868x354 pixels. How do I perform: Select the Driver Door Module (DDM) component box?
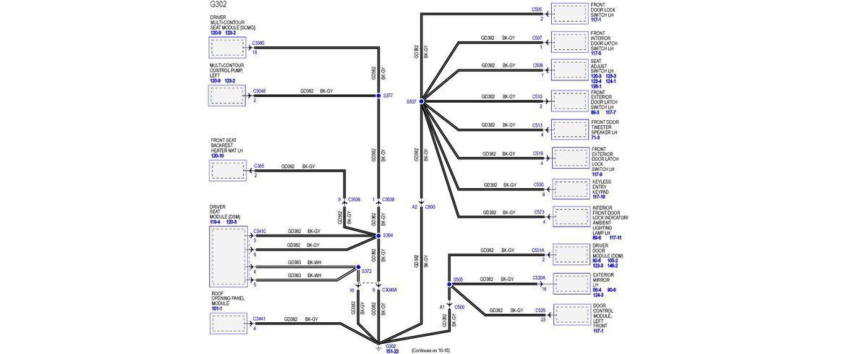coord(570,253)
